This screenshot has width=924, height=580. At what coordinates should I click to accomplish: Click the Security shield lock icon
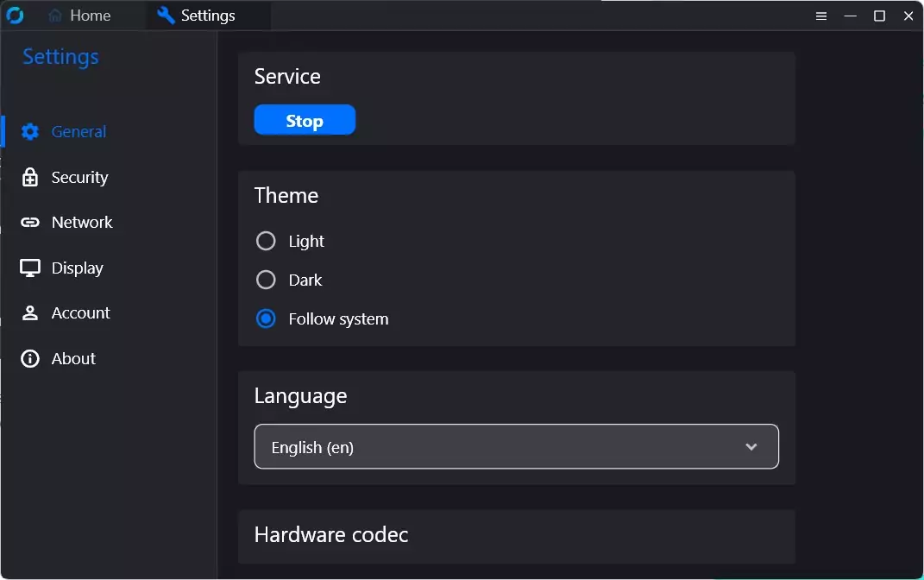(30, 178)
